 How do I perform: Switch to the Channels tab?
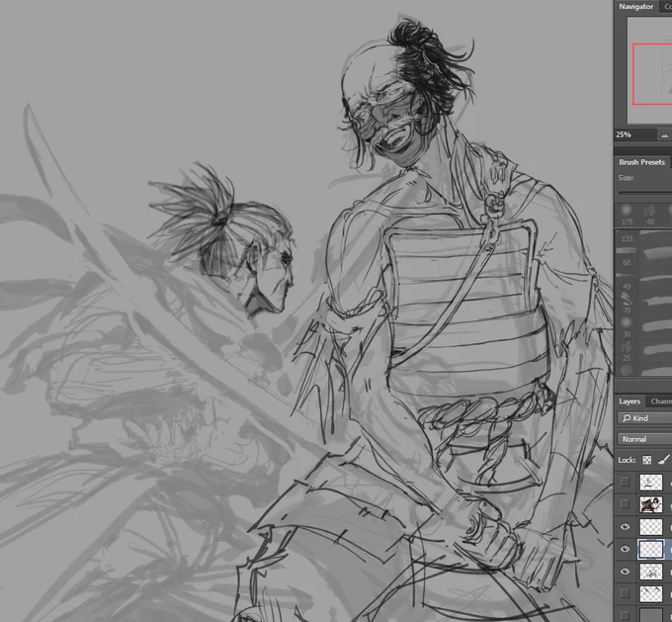[x=660, y=401]
